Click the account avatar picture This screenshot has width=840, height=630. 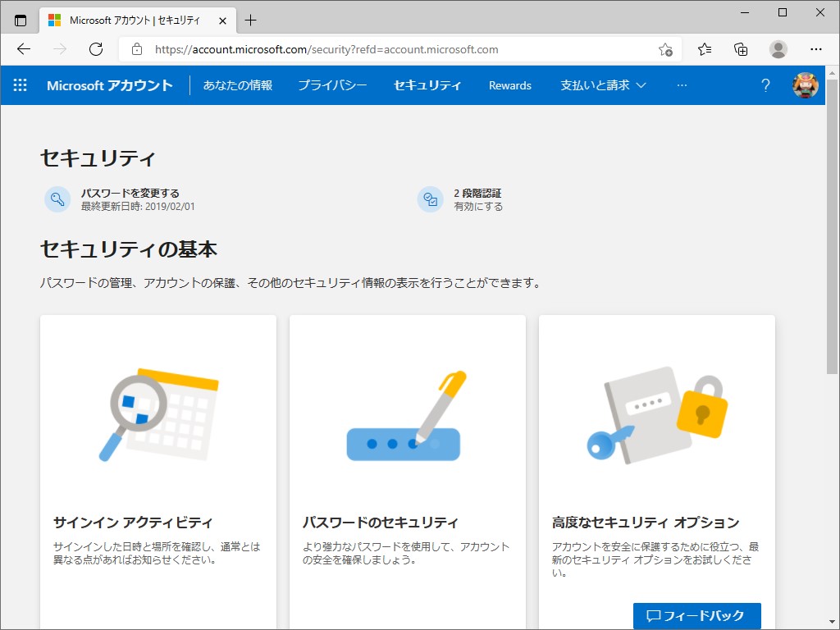point(805,85)
